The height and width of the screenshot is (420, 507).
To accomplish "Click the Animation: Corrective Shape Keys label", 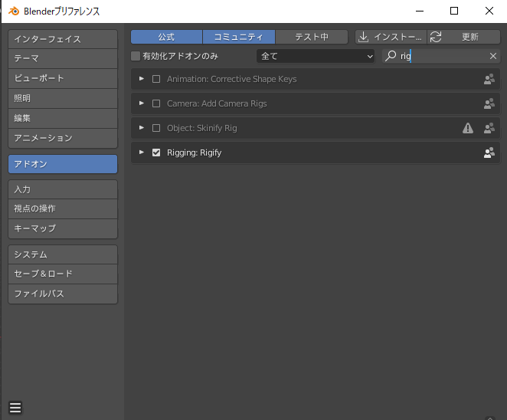I will click(x=231, y=79).
